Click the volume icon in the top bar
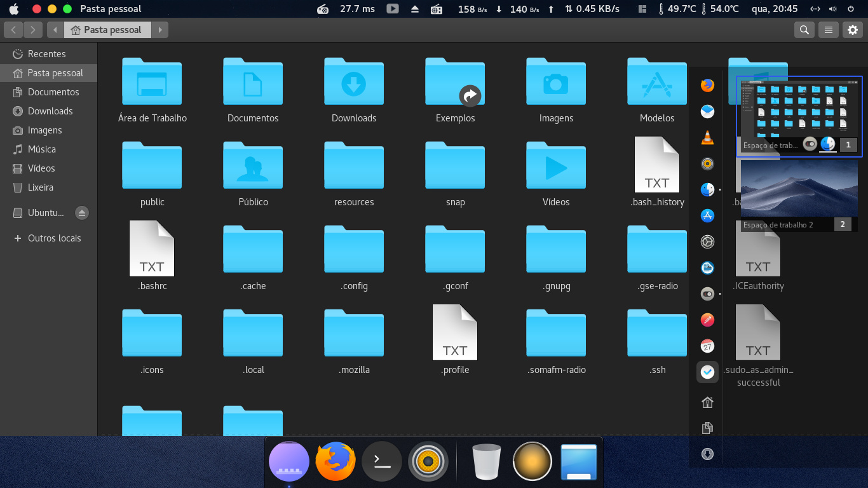Screen dimensions: 868x488 tap(832, 9)
